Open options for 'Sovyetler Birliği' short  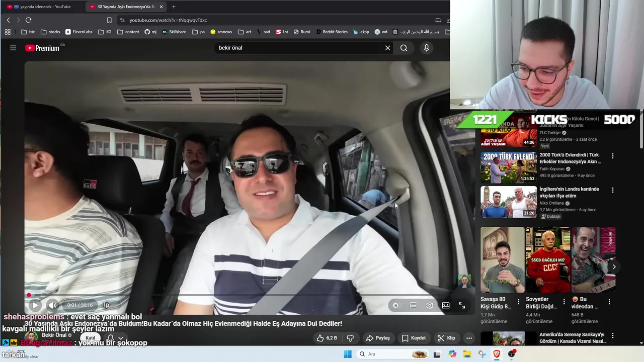coord(564,302)
